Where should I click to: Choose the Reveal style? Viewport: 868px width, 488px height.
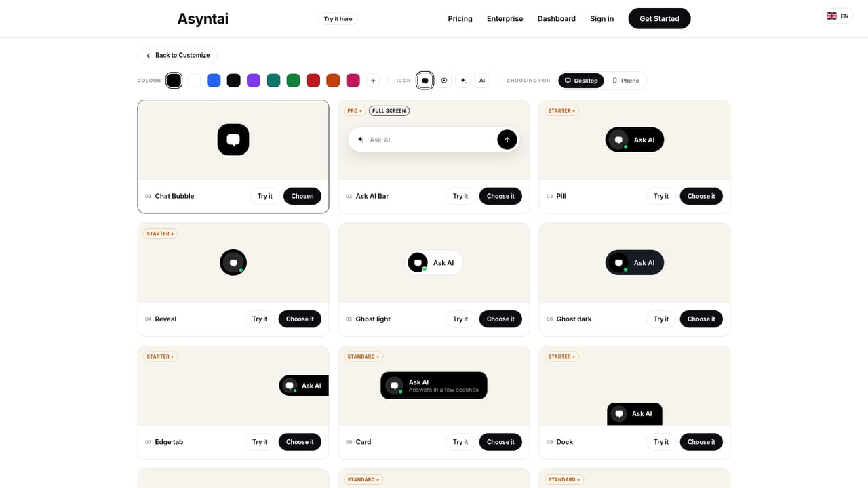coord(300,319)
